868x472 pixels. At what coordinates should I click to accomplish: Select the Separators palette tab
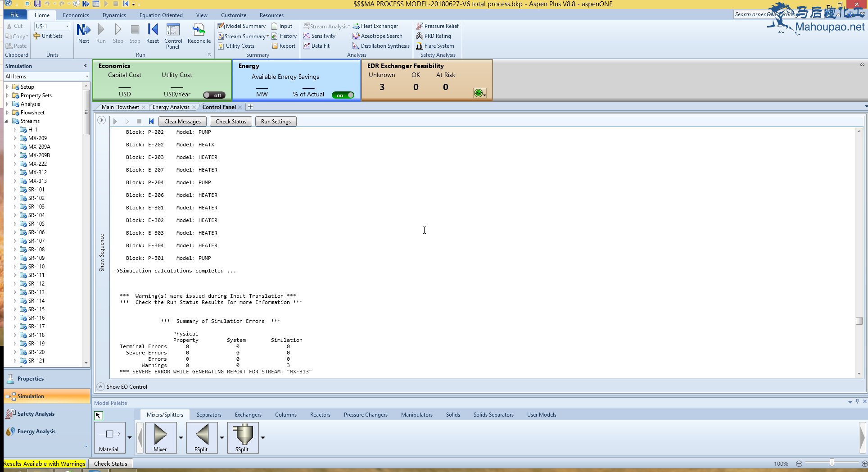click(x=209, y=414)
